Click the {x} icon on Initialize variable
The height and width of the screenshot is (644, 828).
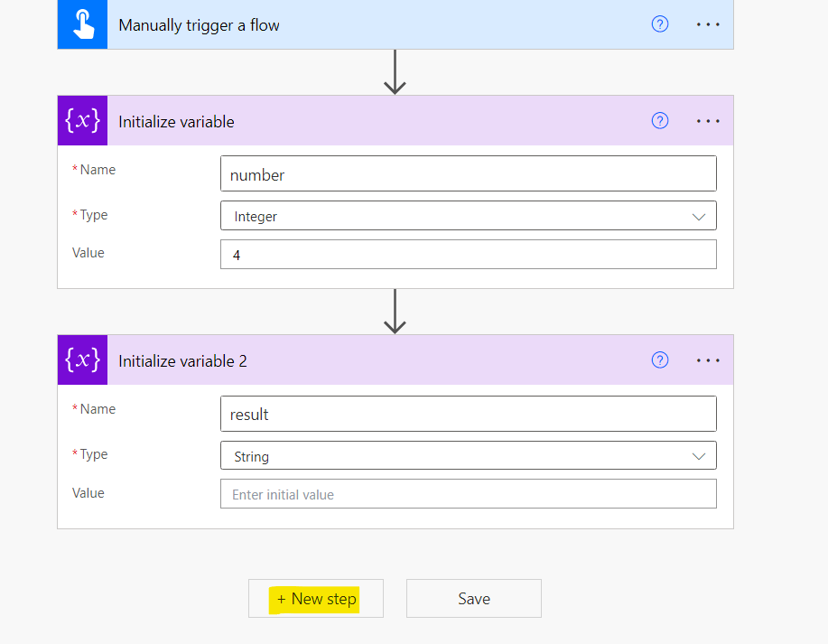coord(82,120)
